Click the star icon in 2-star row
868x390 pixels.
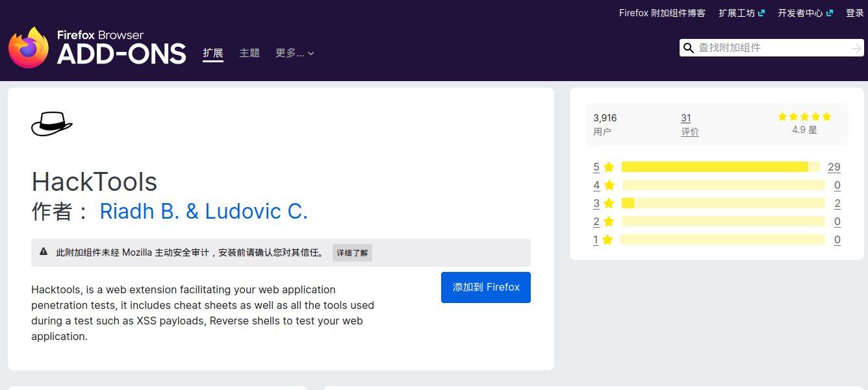click(609, 221)
